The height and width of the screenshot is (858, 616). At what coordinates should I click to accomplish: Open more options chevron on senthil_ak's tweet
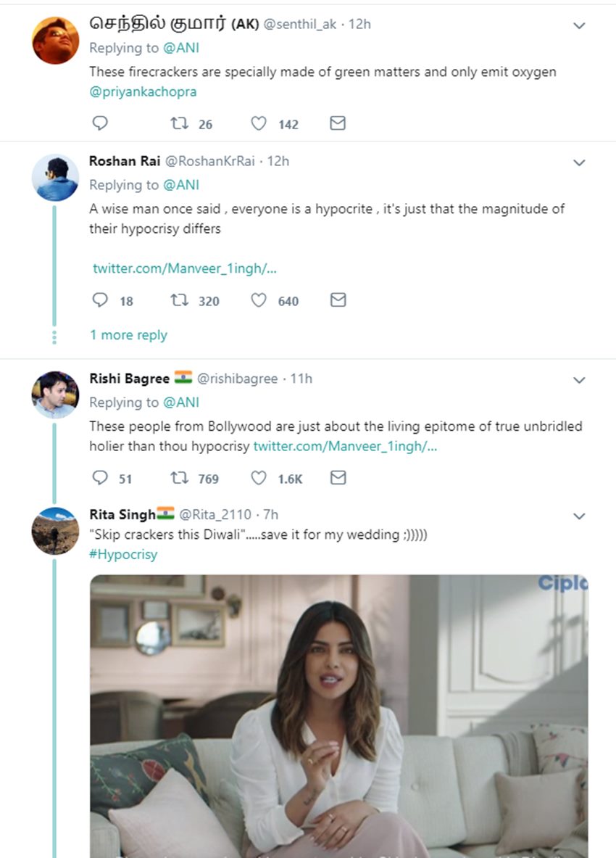pos(579,25)
